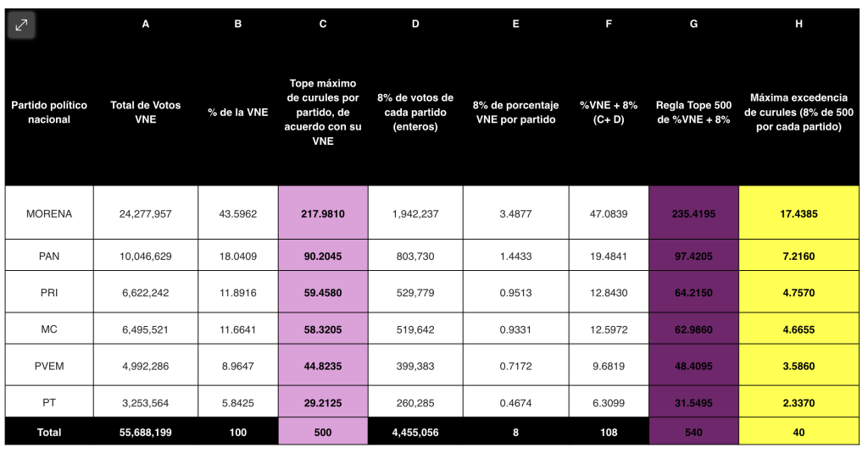Image resolution: width=868 pixels, height=453 pixels.
Task: Click PVEM cell showing 399,383
Action: pos(415,366)
